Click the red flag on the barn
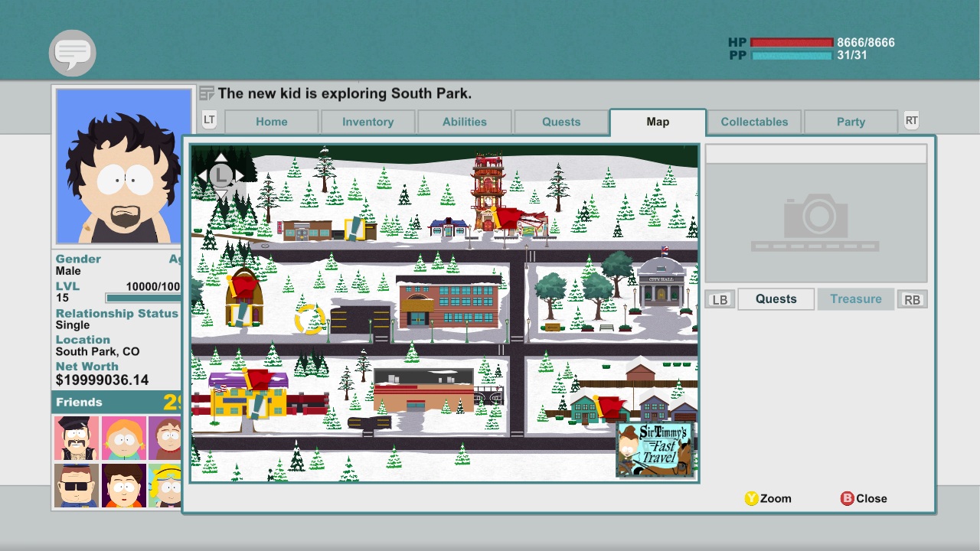Image resolution: width=980 pixels, height=551 pixels. (x=244, y=287)
